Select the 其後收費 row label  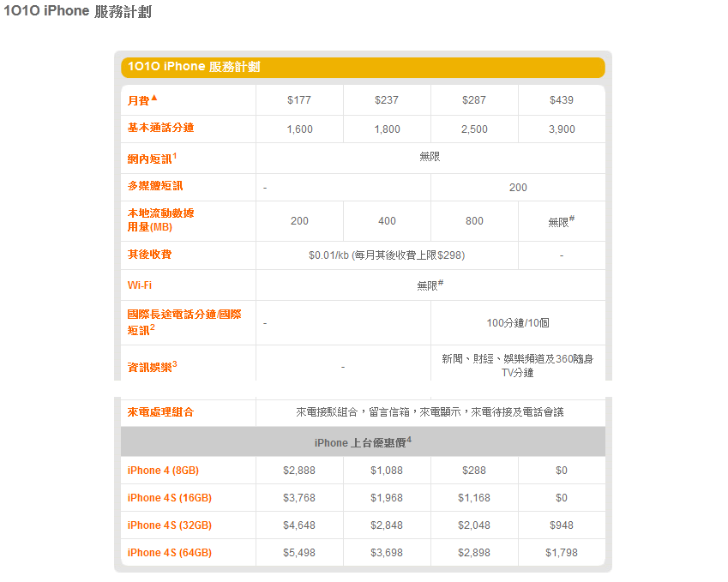click(149, 255)
